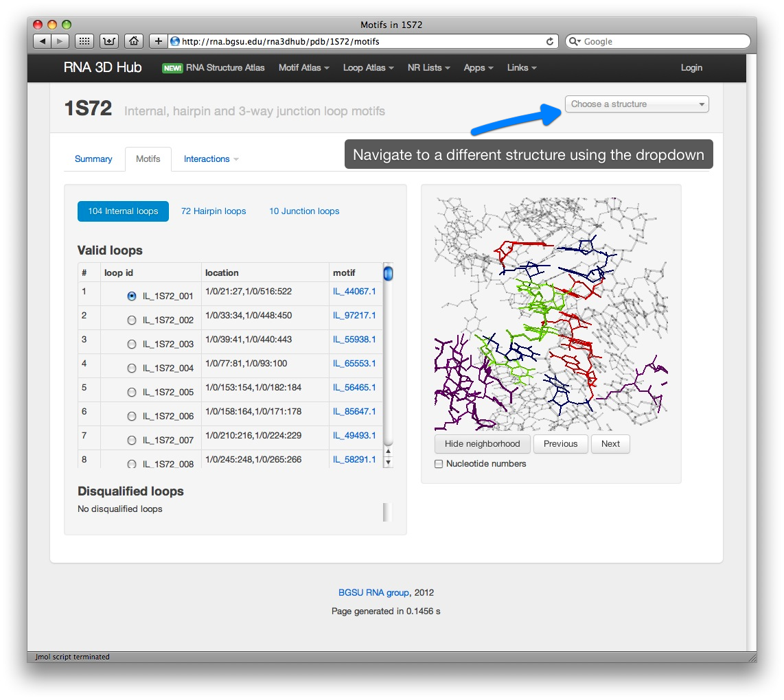Switch to the Summary tab

tap(93, 159)
